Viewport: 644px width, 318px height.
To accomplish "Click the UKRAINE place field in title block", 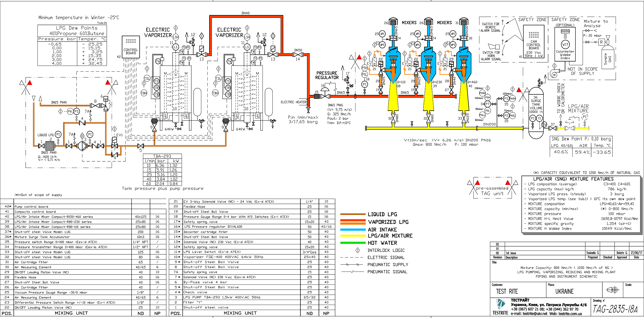I will click(x=565, y=291).
